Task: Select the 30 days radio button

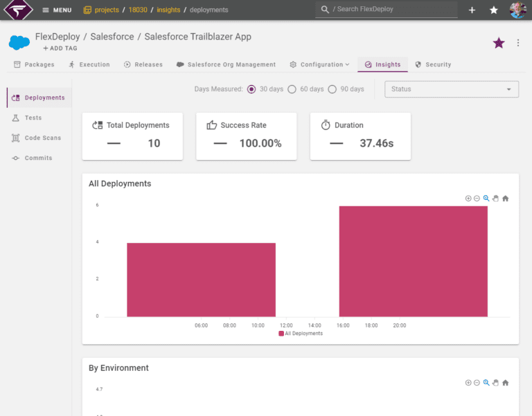Action: (x=251, y=89)
